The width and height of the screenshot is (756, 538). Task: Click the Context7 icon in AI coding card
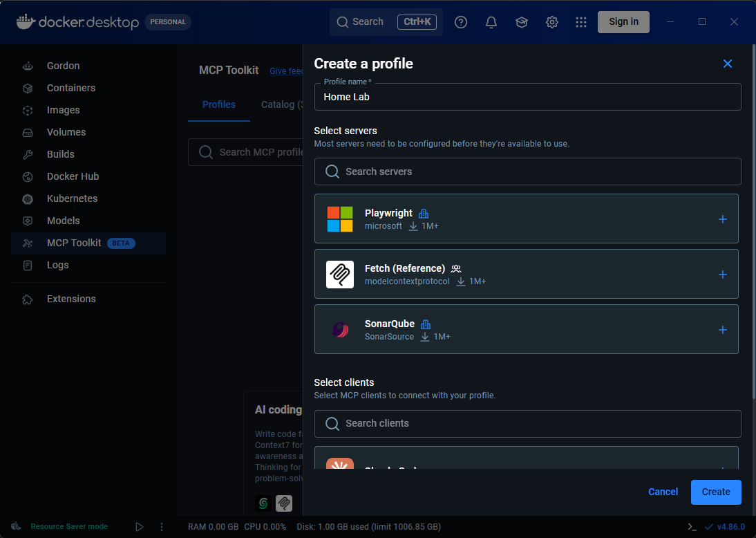[x=263, y=503]
